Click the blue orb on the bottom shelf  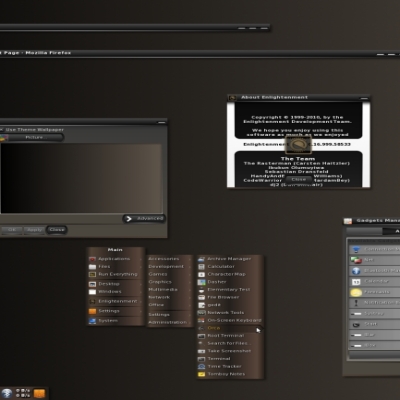pos(7,393)
